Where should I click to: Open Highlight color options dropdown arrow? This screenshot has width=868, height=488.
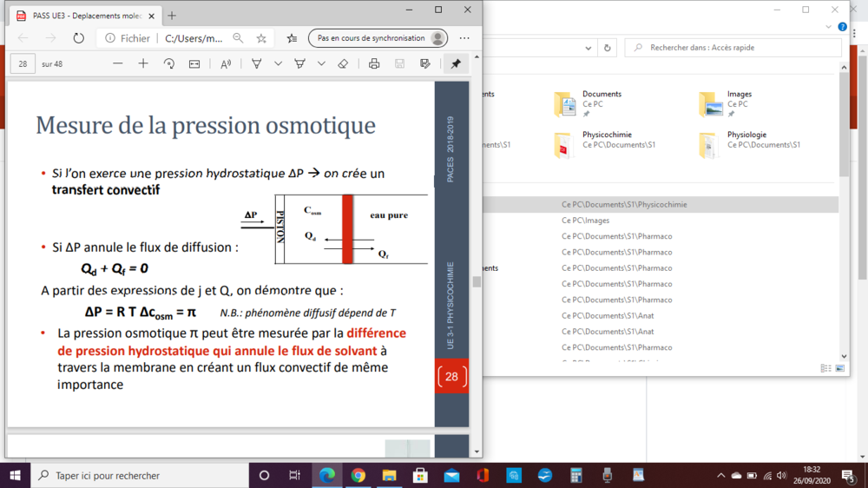321,64
